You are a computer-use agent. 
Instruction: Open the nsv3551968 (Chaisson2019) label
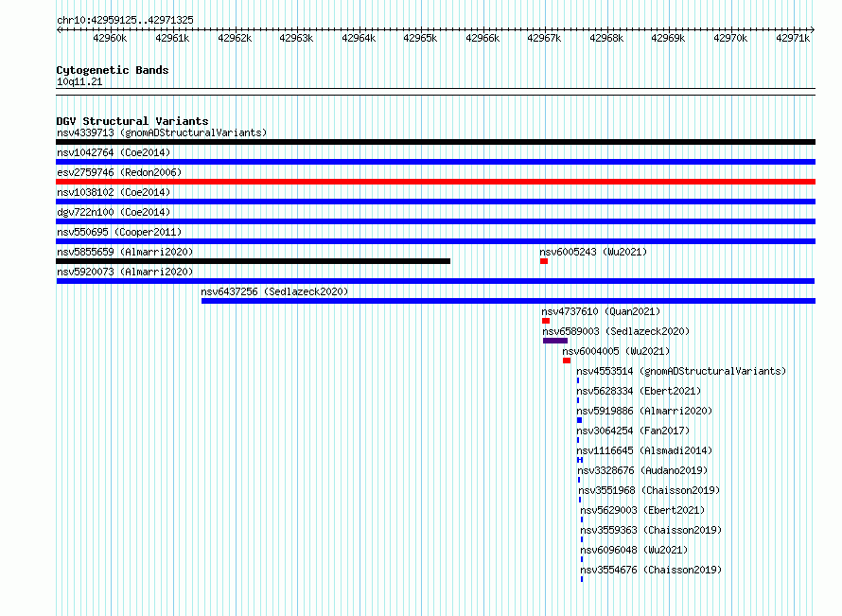649,490
